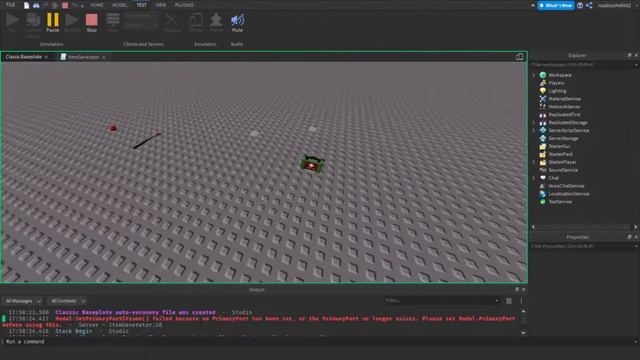
Task: Toggle the Mute audio button
Action: click(x=237, y=22)
